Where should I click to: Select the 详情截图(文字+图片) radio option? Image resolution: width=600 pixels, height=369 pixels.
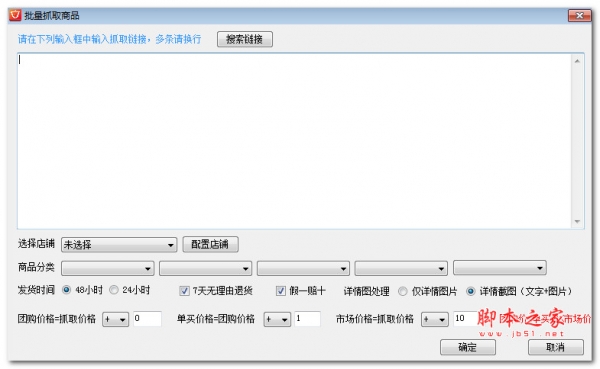tap(471, 291)
